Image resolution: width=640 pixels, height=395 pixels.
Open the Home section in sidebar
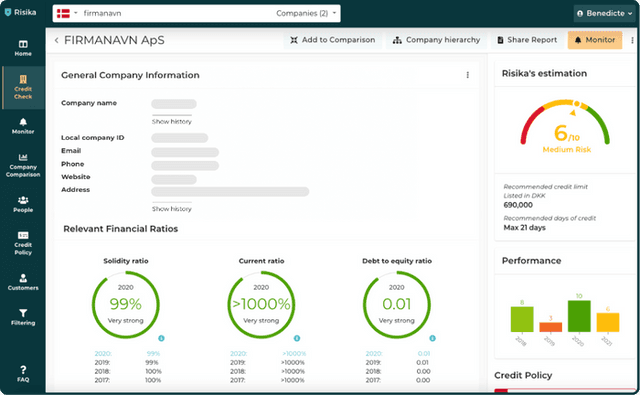pos(23,48)
